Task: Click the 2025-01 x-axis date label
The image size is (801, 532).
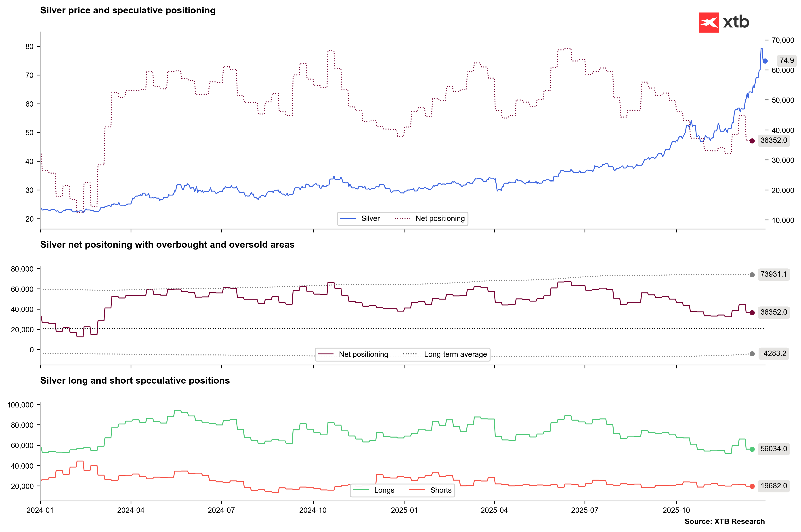Action: 404,510
